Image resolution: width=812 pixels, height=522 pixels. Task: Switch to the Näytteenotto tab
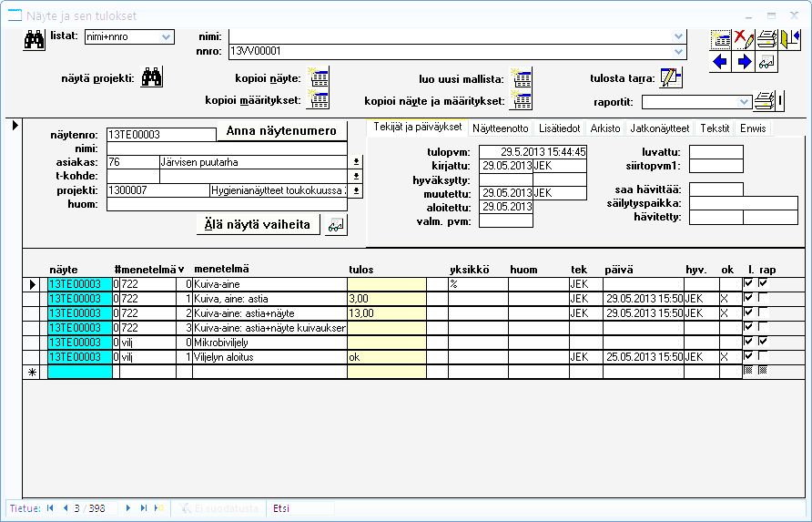[501, 128]
